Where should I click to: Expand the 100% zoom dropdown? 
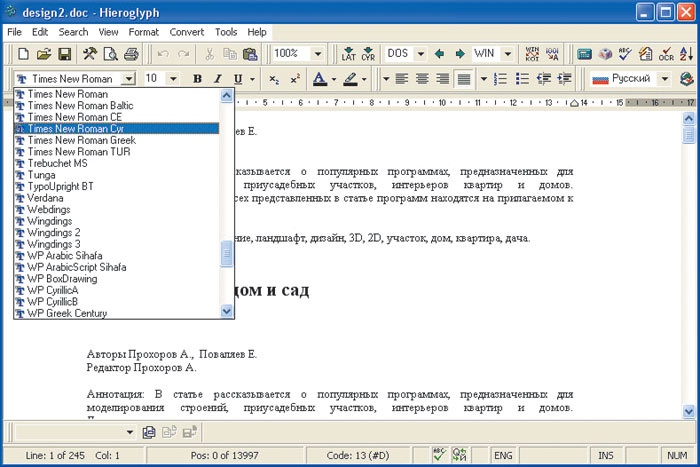point(320,54)
